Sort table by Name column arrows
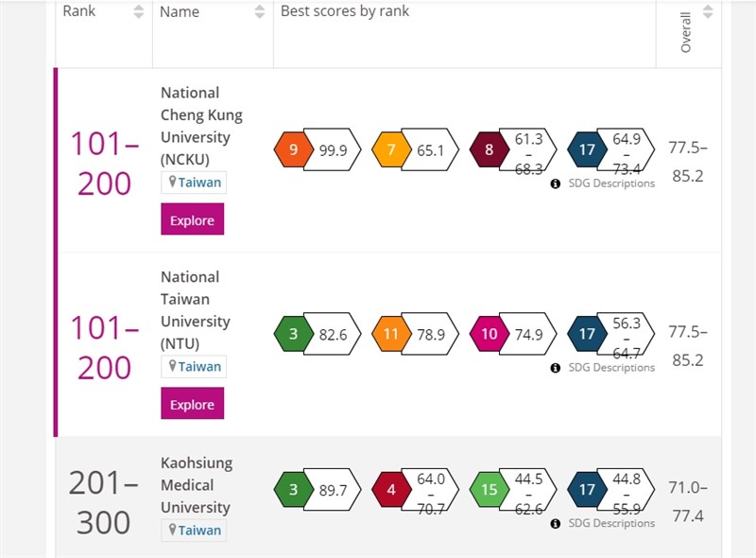Screen dimensions: 756x558 click(259, 11)
